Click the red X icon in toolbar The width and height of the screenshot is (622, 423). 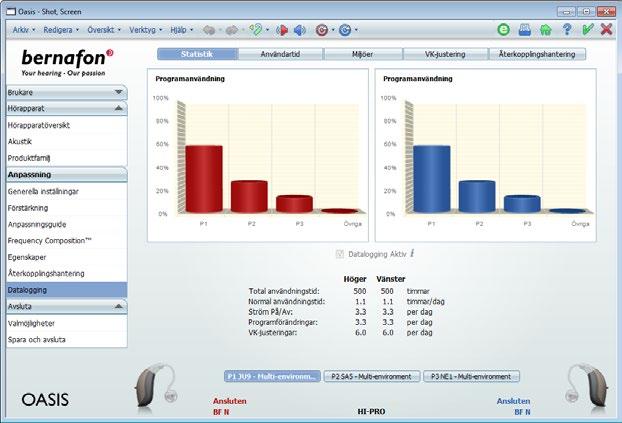coord(607,29)
